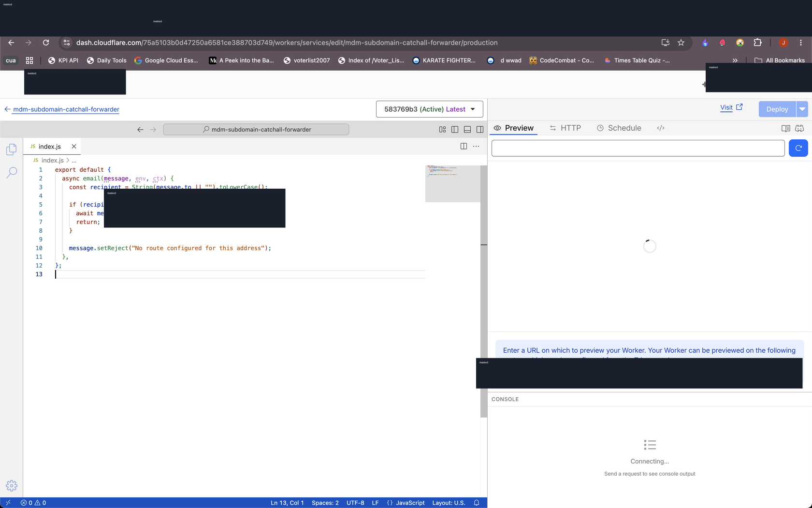
Task: Split the editor to the right
Action: point(464,146)
